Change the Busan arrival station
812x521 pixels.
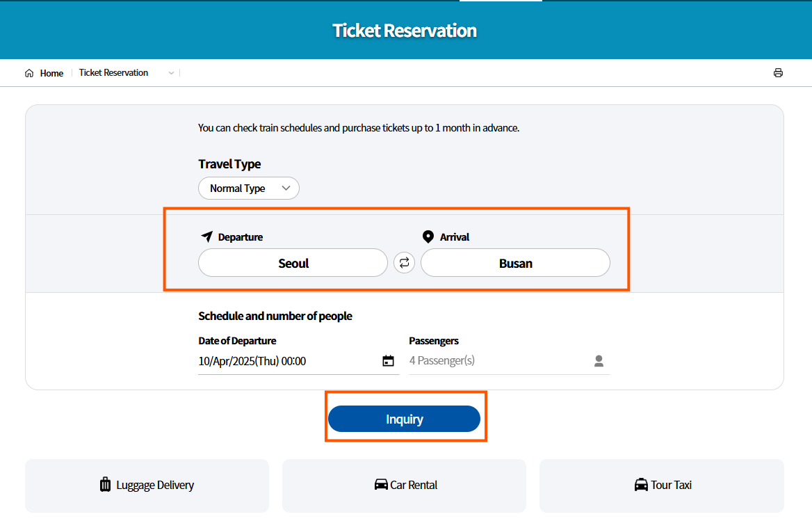[x=515, y=263]
